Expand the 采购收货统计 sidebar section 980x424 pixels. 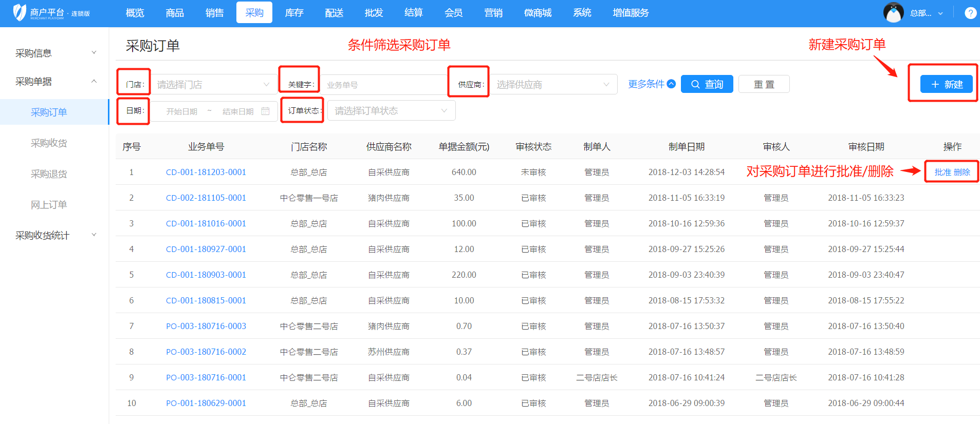[94, 235]
